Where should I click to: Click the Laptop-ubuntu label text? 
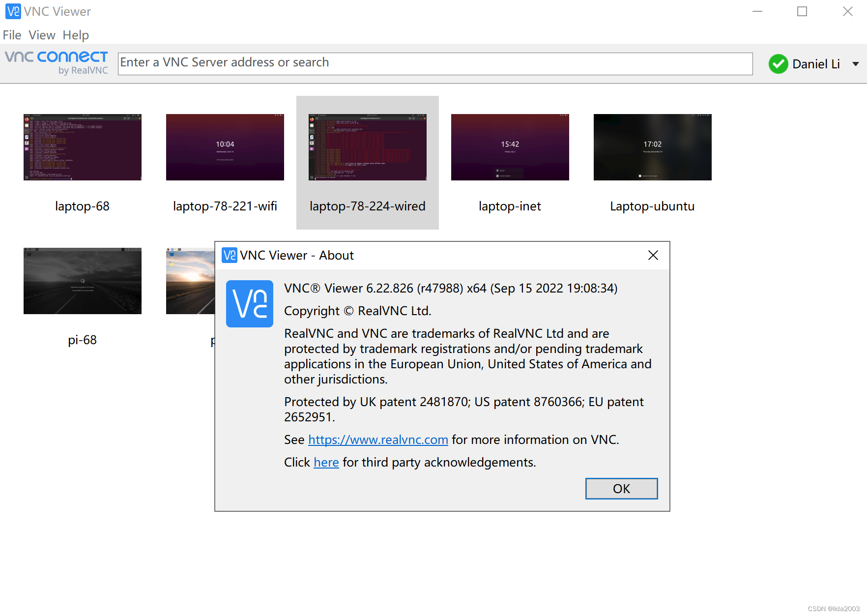pos(652,206)
